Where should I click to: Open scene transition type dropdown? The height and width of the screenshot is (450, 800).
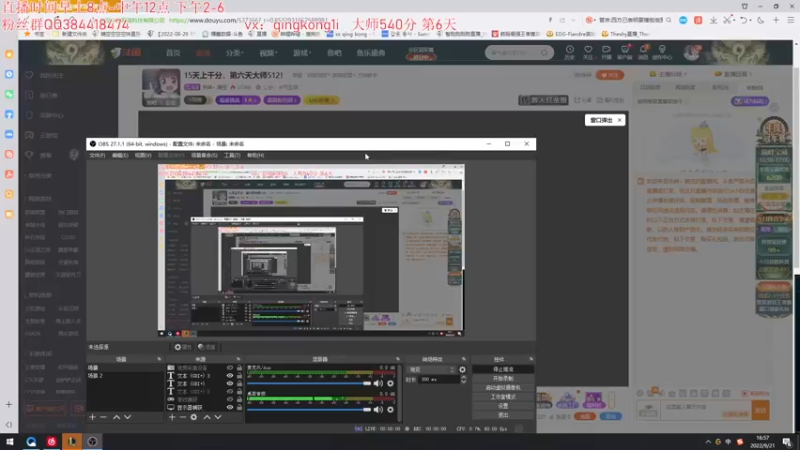point(432,369)
